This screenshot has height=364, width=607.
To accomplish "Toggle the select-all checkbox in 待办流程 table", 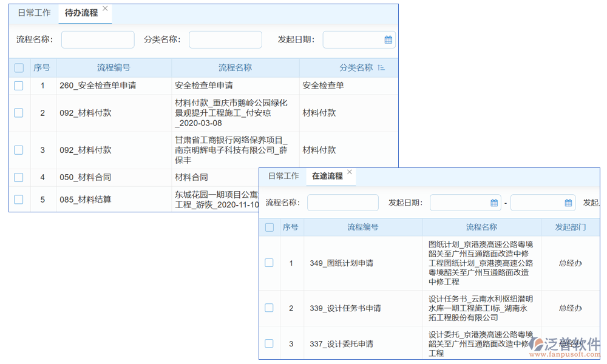I will coord(18,68).
